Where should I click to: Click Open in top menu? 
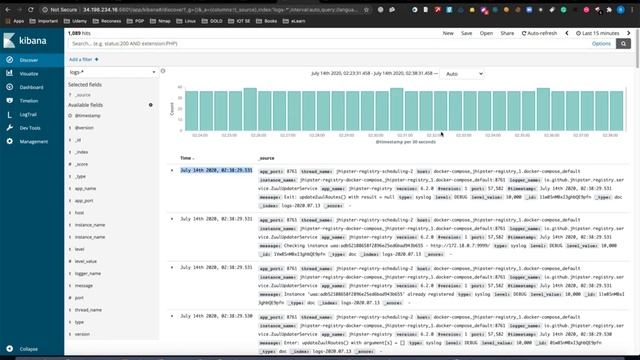[486, 33]
